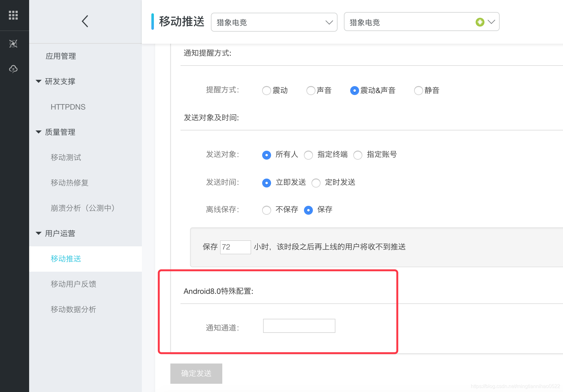Collapse the 研发支撑 section
Image resolution: width=563 pixels, height=392 pixels.
pos(39,81)
